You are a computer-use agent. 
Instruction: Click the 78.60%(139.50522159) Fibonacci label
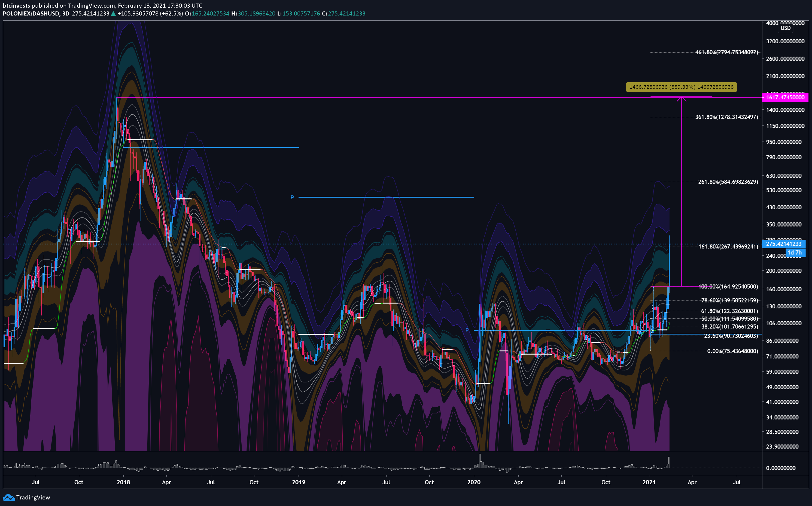pyautogui.click(x=730, y=300)
